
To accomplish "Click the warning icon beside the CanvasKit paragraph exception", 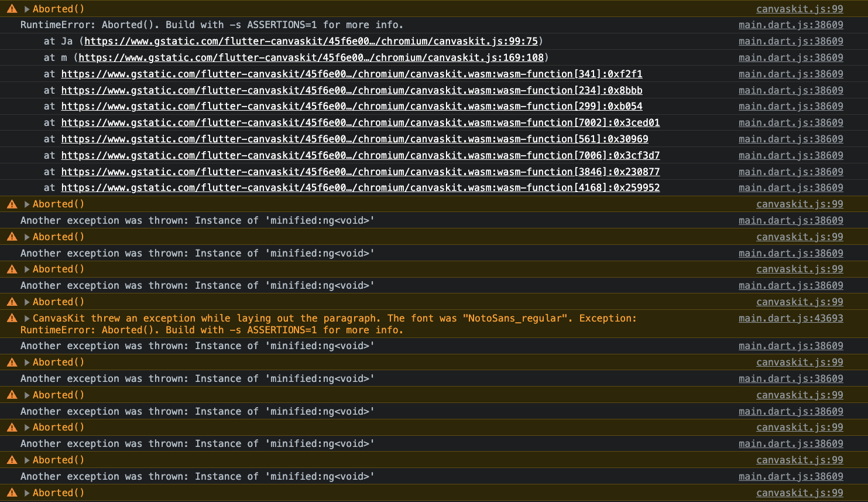I will tap(11, 318).
